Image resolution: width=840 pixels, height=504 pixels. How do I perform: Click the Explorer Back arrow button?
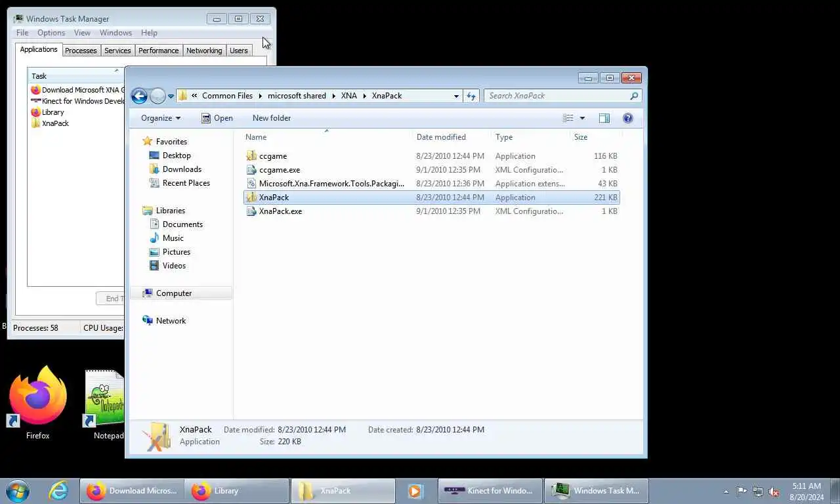[139, 96]
